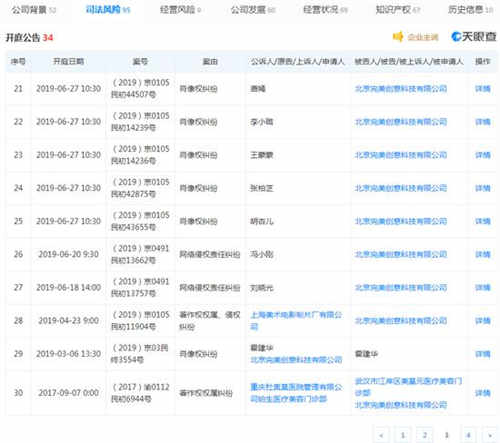Jump to page 2 of announcements

tap(425, 435)
